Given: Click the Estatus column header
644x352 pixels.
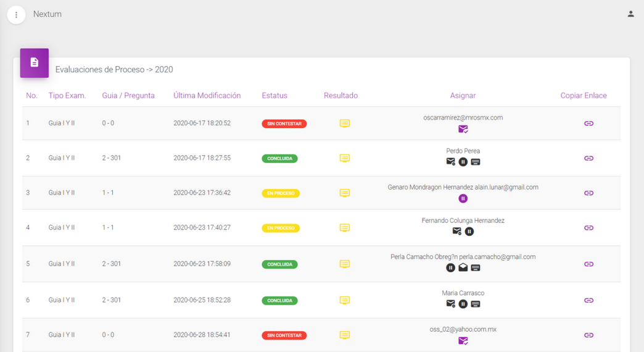Looking at the screenshot, I should [x=275, y=96].
